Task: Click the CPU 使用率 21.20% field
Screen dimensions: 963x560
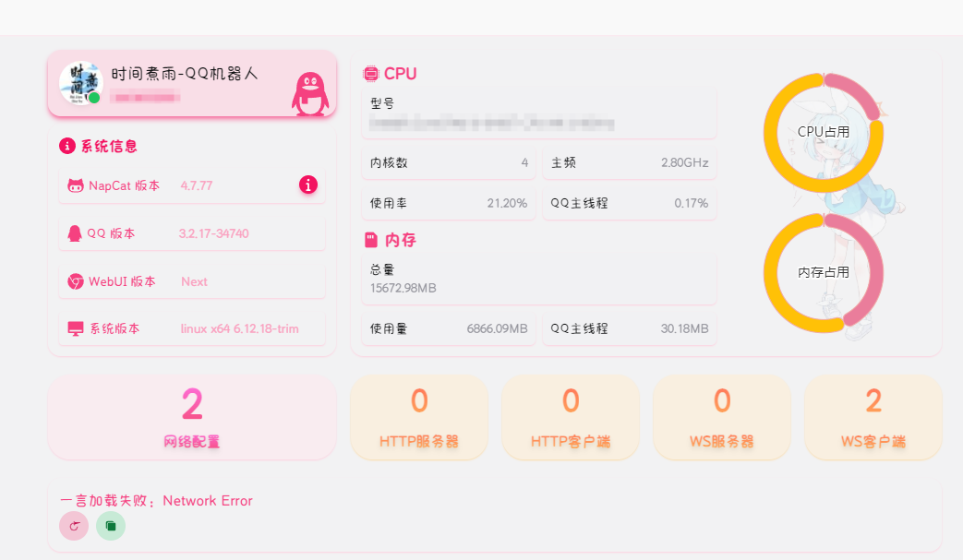Action: pos(449,203)
